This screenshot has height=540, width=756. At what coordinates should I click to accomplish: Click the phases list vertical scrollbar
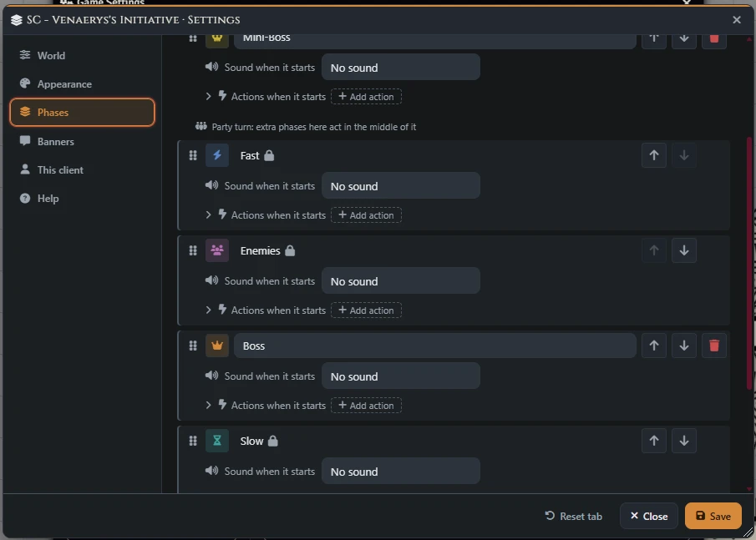pos(749,263)
